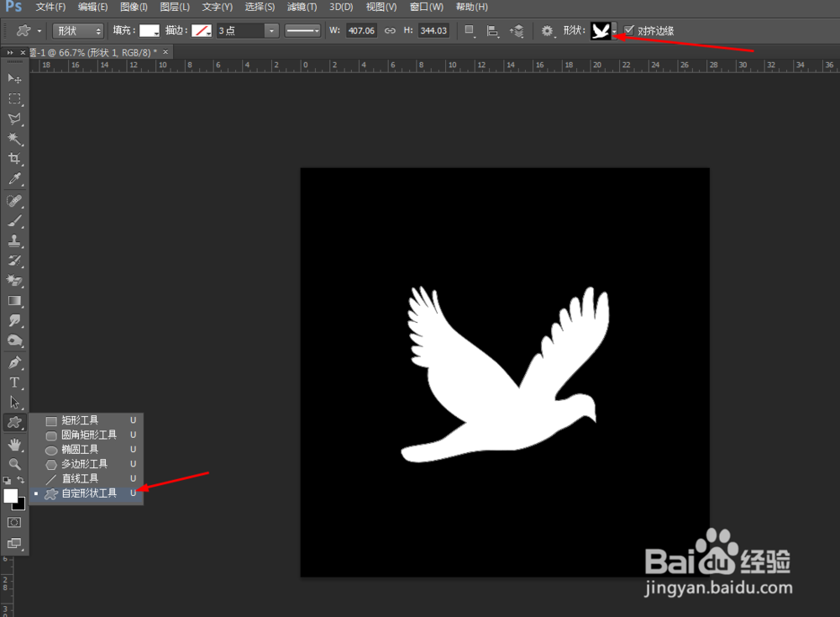Screen dimensions: 840x617
Task: Click the foreground color swatch
Action: coord(10,496)
